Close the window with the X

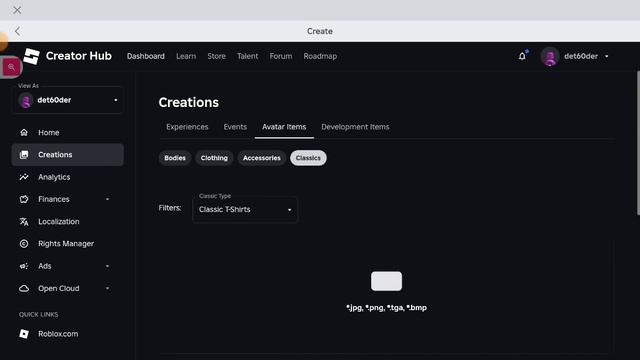[17, 10]
